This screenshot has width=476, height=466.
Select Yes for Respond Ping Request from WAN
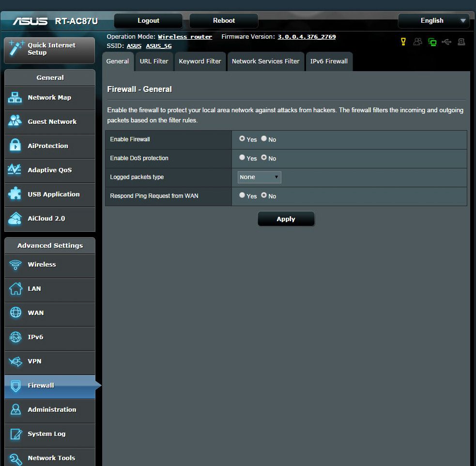tap(242, 195)
